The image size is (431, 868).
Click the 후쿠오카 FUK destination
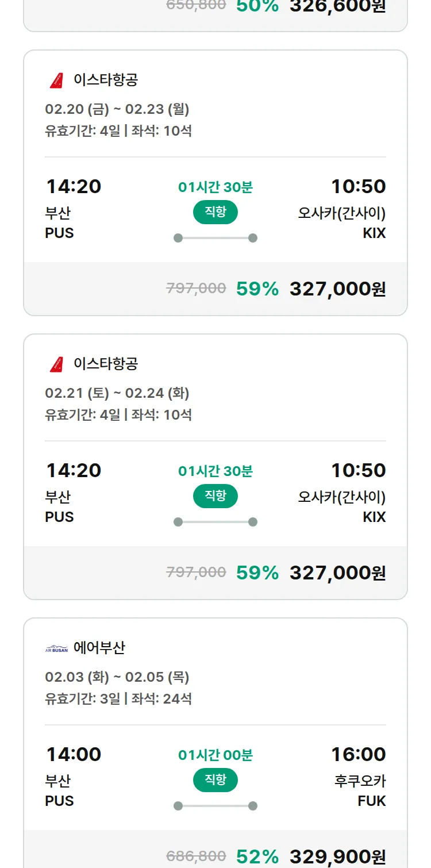coord(360,790)
